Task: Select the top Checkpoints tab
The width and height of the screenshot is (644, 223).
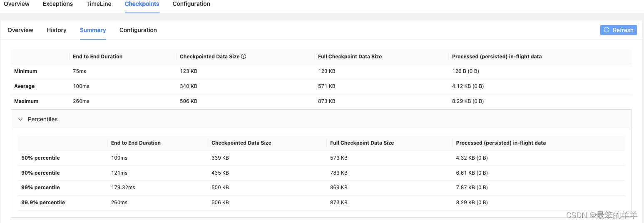Action: [x=142, y=4]
